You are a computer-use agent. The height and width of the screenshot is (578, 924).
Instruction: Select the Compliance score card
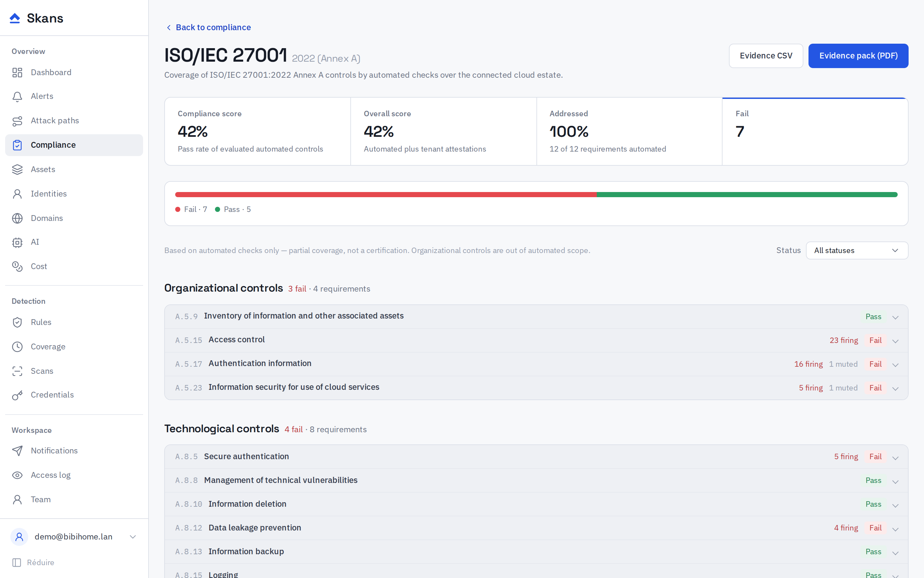(x=257, y=132)
